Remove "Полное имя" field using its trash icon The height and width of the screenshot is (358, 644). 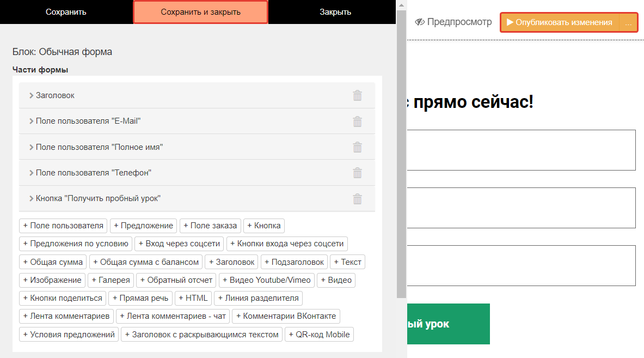click(x=357, y=147)
